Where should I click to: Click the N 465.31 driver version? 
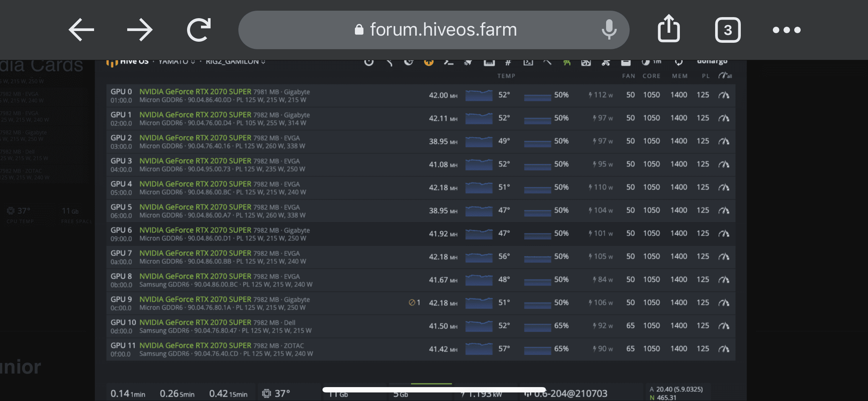click(x=663, y=397)
